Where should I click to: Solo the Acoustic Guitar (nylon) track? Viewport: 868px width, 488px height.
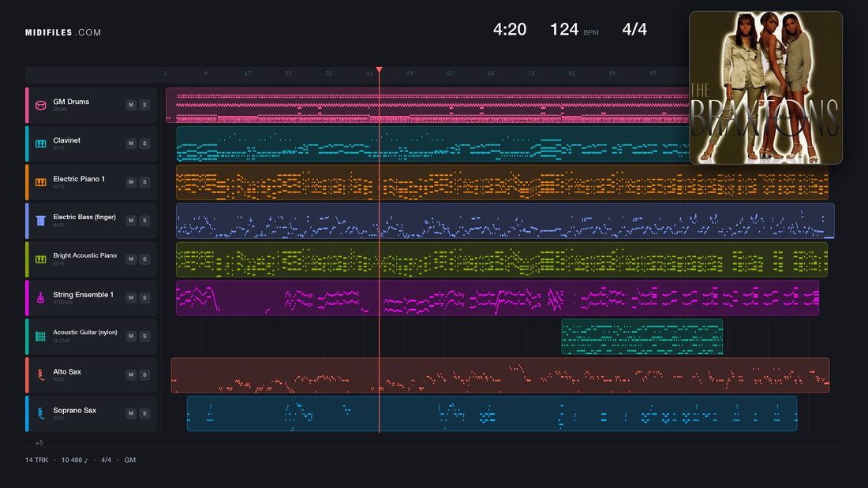coord(144,336)
